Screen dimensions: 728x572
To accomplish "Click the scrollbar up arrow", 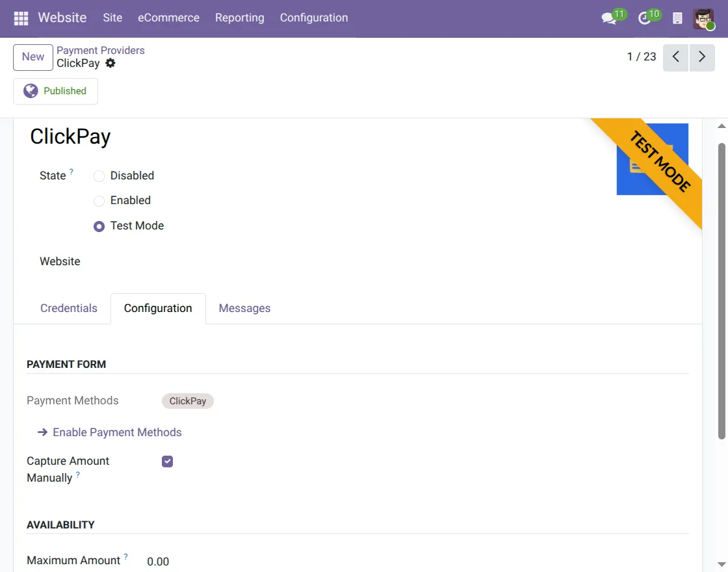I will [x=721, y=126].
